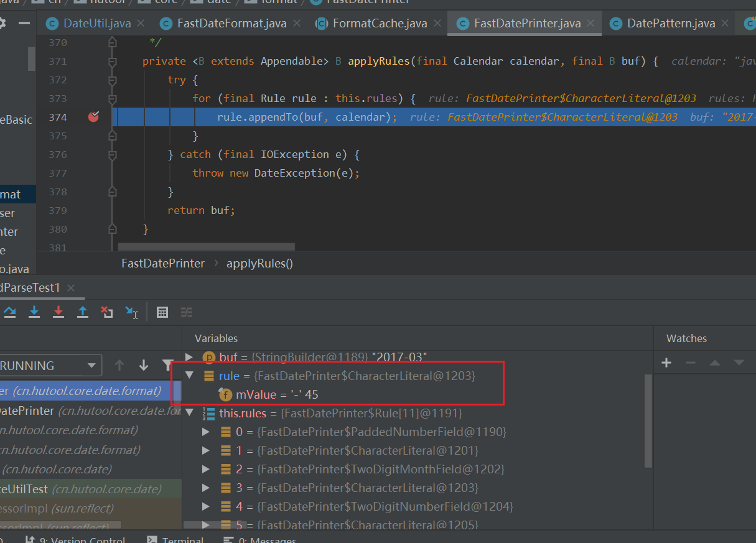This screenshot has height=543, width=756.
Task: Switch to the DateUtil.java tab
Action: 97,24
